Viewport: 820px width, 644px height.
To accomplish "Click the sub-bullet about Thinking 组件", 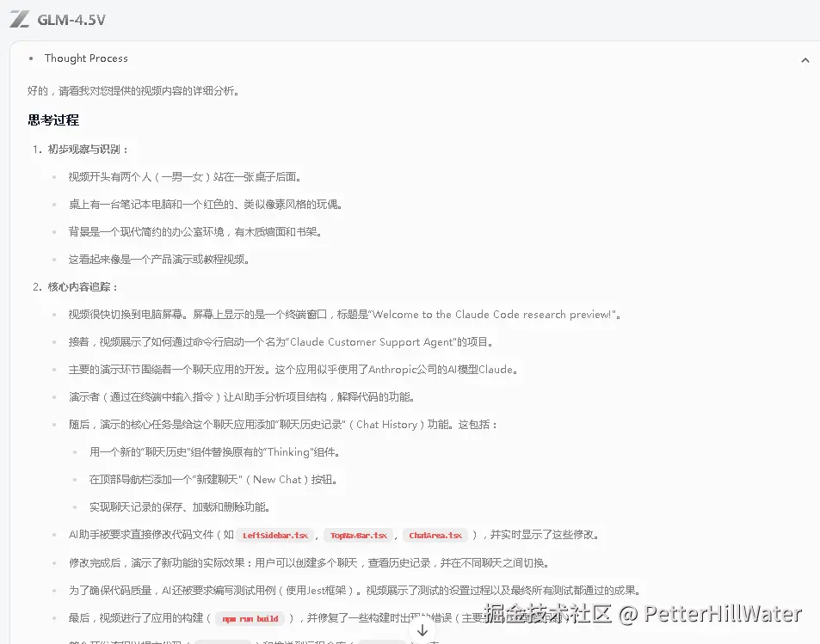I will pos(215,452).
